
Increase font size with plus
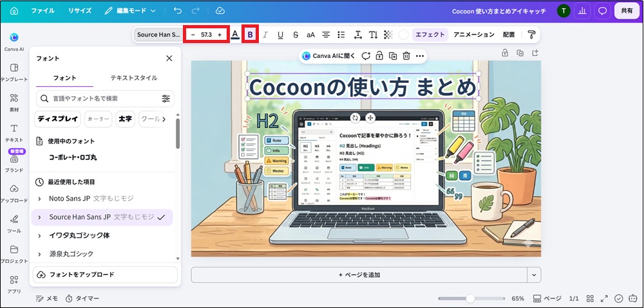[220, 35]
